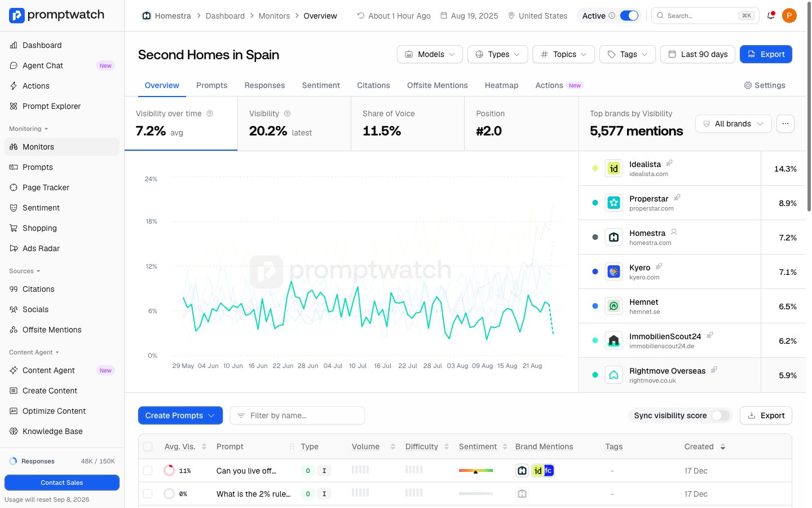Open the Tags filter dropdown
The image size is (812, 508).
628,54
